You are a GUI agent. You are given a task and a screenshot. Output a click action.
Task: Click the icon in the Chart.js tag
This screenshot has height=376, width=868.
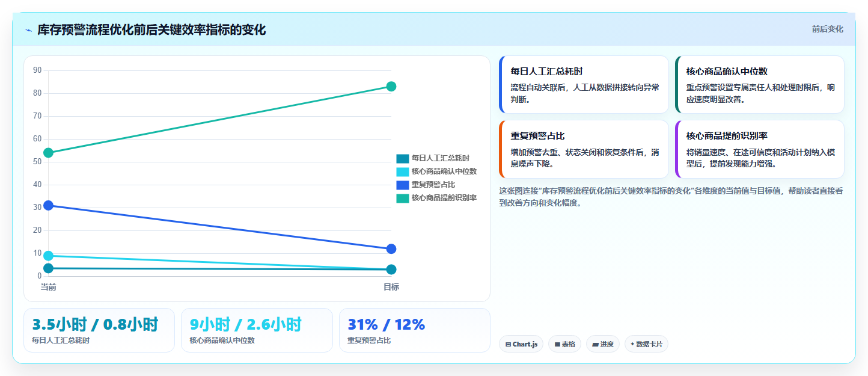pos(509,345)
